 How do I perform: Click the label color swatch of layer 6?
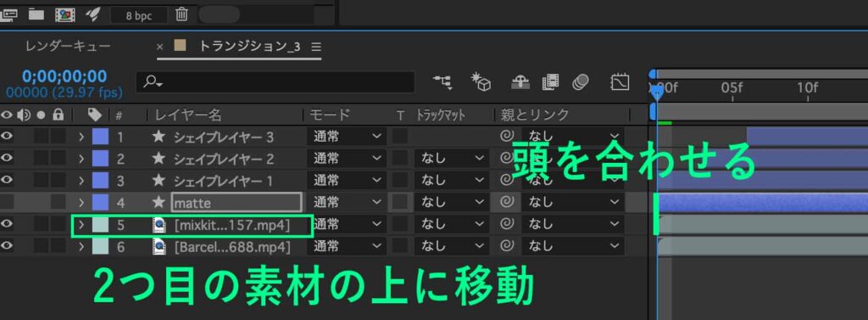click(100, 245)
